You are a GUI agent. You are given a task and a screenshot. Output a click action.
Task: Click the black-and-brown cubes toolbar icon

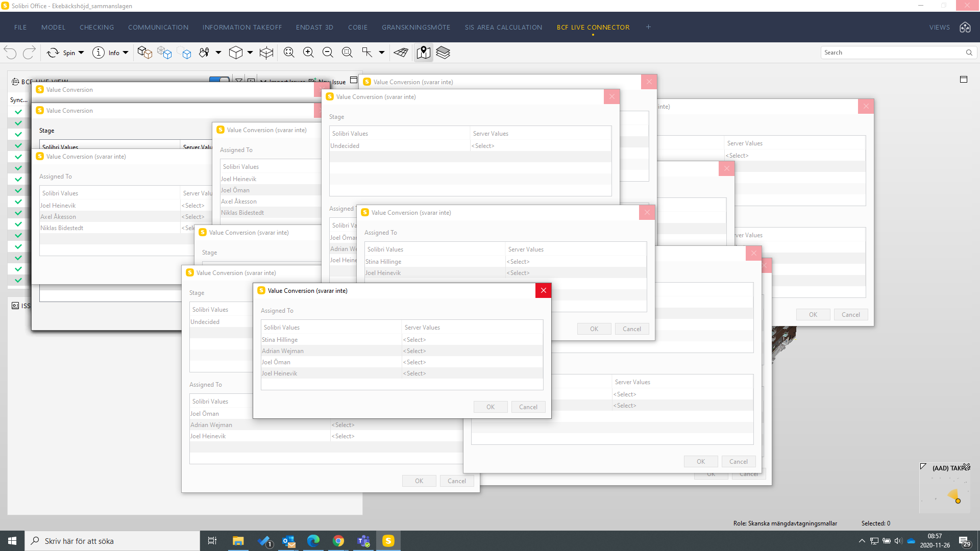pyautogui.click(x=145, y=53)
